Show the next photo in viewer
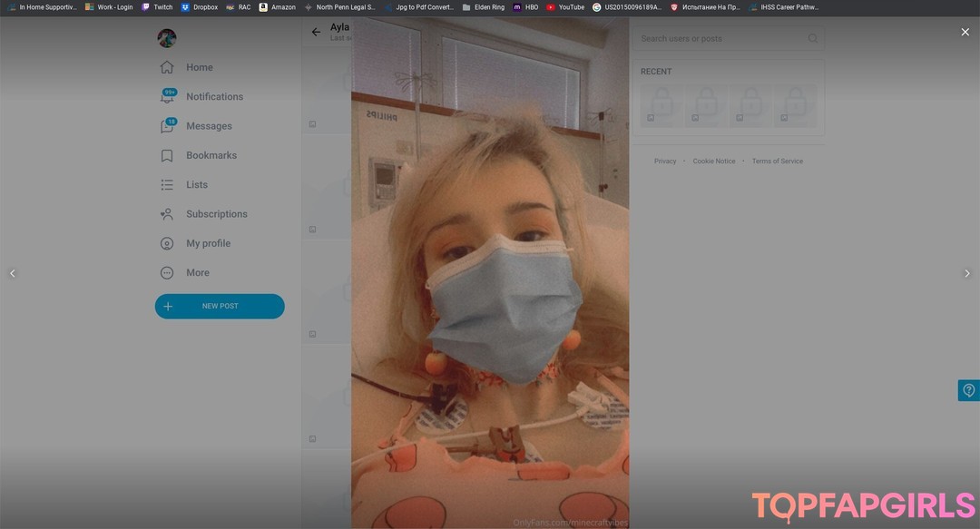Viewport: 980px width, 529px height. 967,273
